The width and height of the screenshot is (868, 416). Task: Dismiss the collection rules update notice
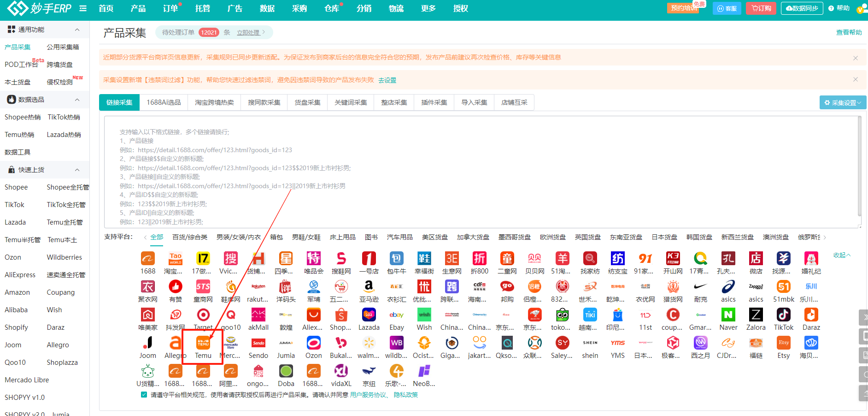(x=855, y=58)
